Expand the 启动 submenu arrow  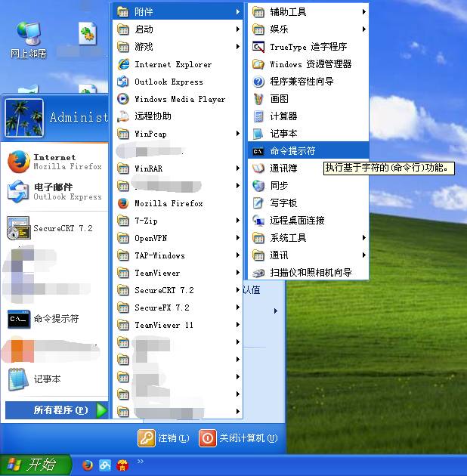tap(238, 29)
